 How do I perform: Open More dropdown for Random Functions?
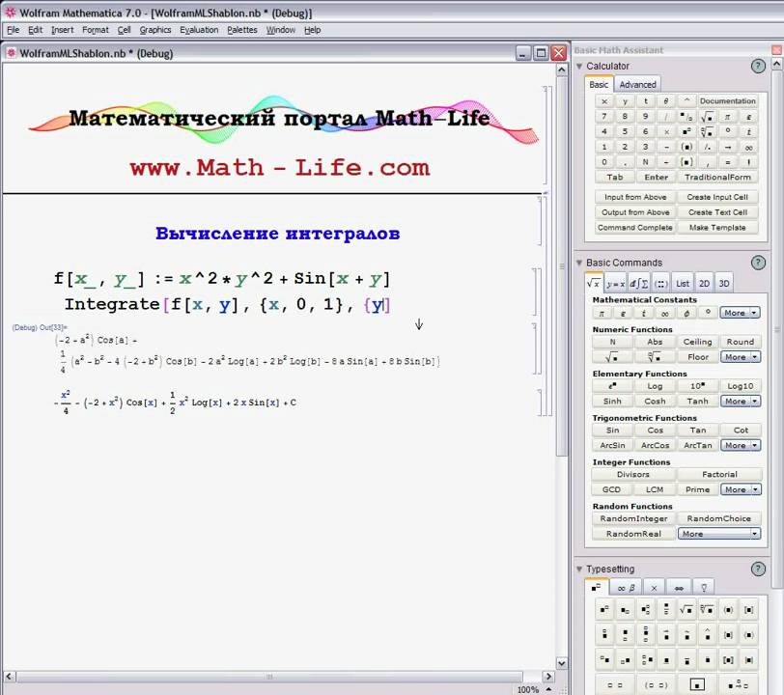(719, 534)
